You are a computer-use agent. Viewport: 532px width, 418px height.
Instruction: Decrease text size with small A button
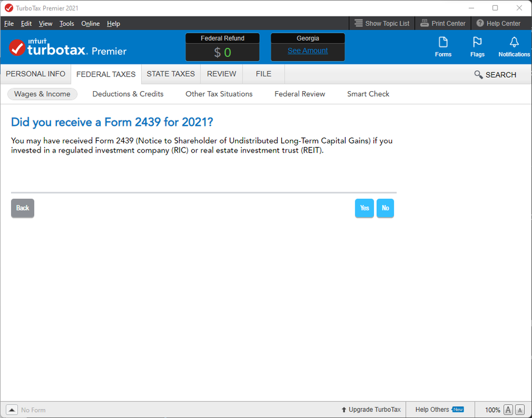(x=520, y=410)
